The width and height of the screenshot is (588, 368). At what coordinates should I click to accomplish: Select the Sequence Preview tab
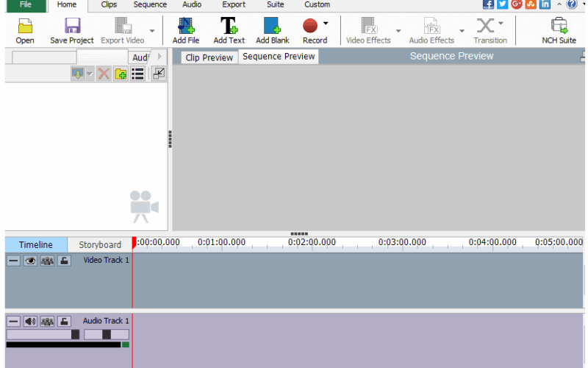click(x=279, y=57)
